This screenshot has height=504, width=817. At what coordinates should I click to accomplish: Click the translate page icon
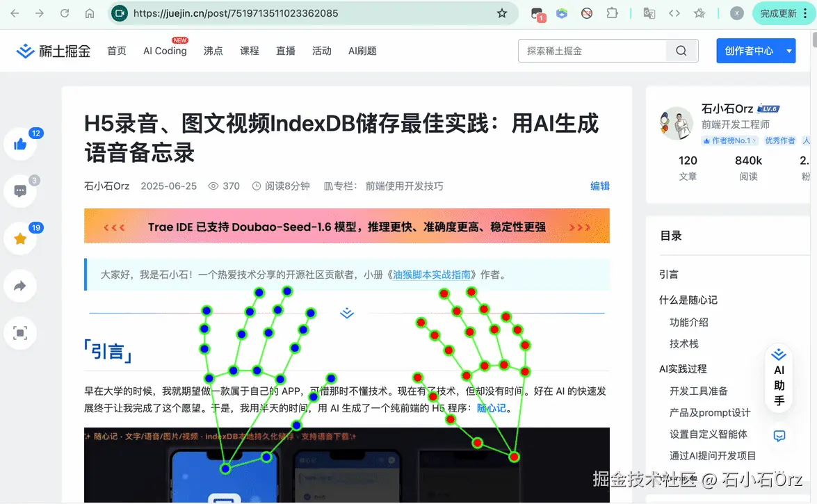(649, 13)
